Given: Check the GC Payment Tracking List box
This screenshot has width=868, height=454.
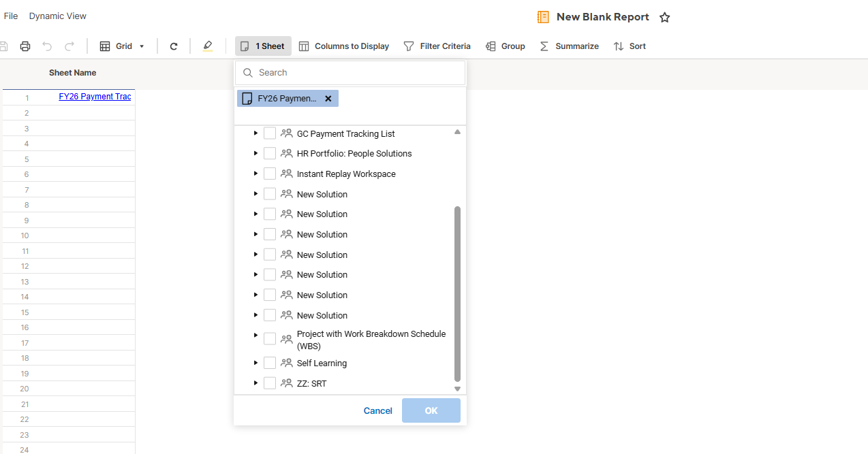Looking at the screenshot, I should 270,133.
